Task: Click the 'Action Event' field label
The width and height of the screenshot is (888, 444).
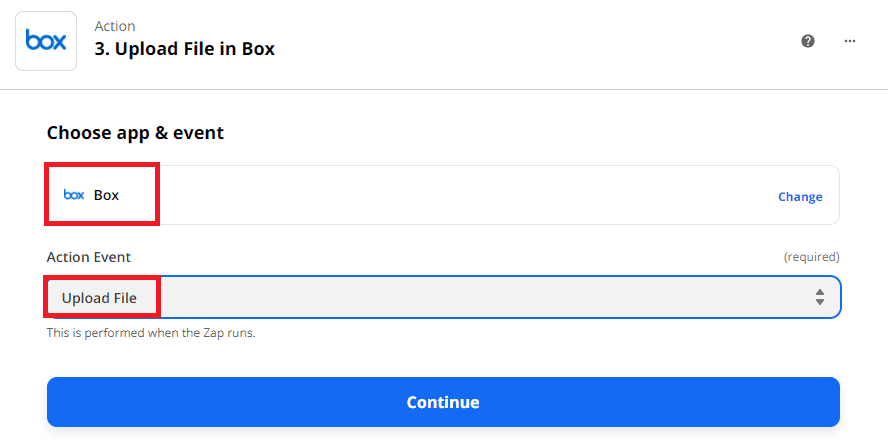Action: click(x=88, y=257)
